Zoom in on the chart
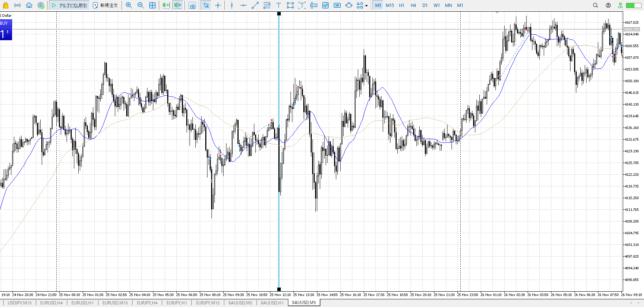The height and width of the screenshot is (307, 644). [x=129, y=5]
